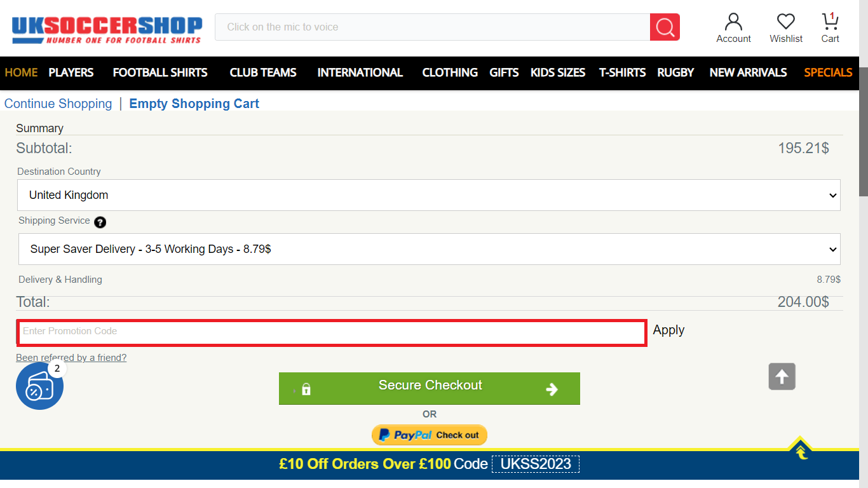This screenshot has width=868, height=488.
Task: Open the 'Been referred by a friend?' link
Action: coord(71,357)
